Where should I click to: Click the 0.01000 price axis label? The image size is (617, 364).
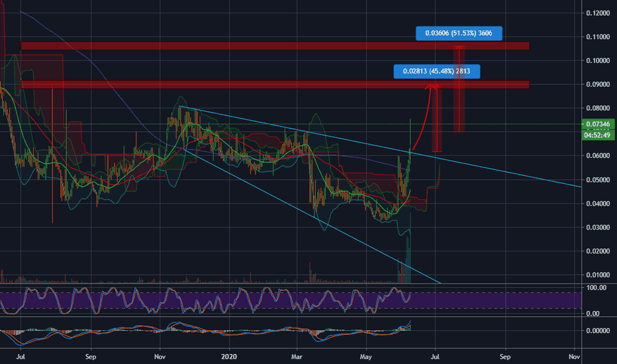tap(598, 275)
